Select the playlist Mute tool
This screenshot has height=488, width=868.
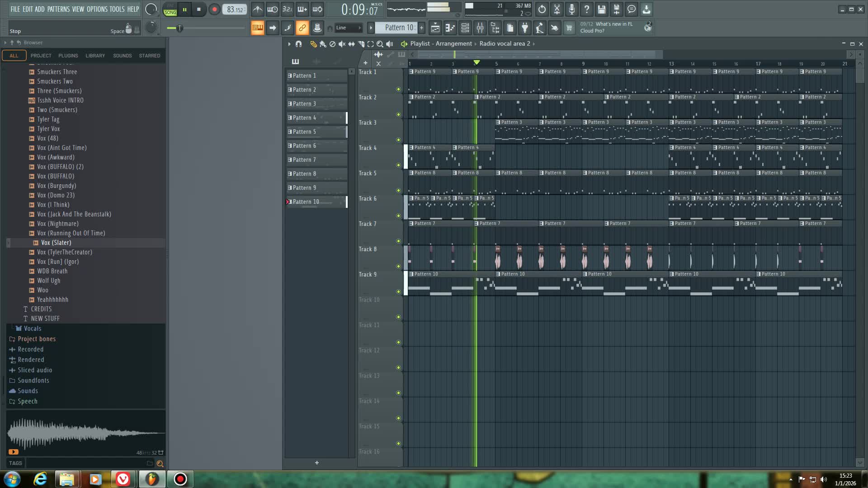coord(342,44)
